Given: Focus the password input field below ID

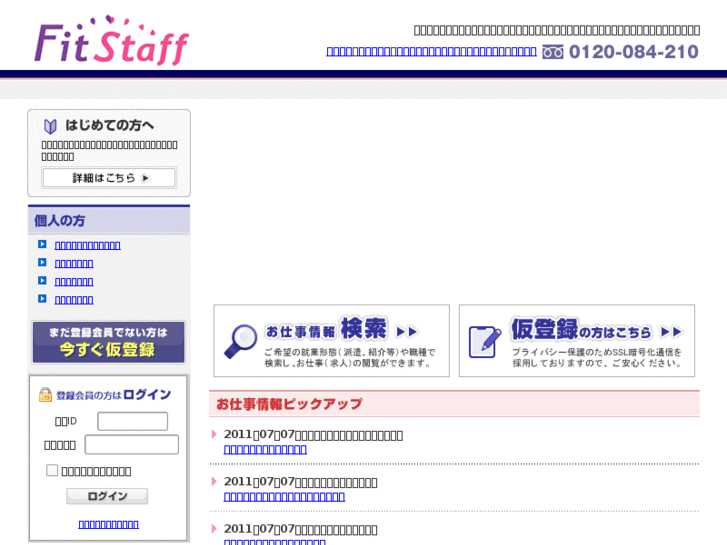Looking at the screenshot, I should pyautogui.click(x=132, y=444).
